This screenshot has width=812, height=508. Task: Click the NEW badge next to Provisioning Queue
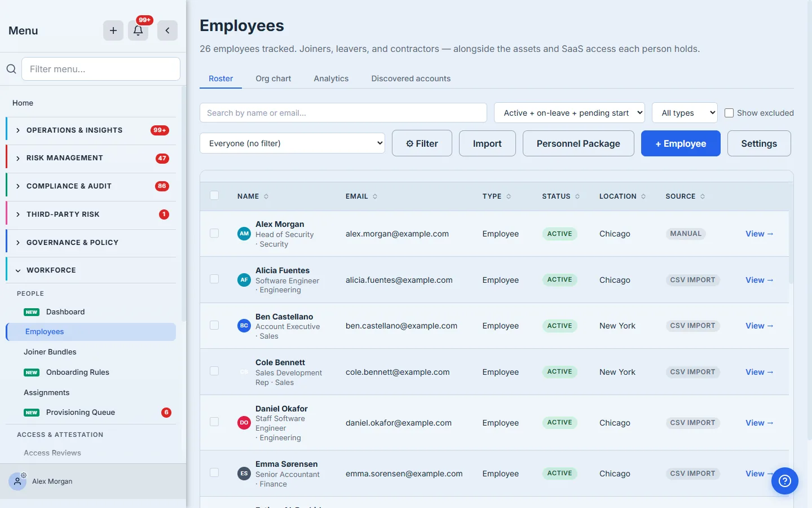(32, 413)
